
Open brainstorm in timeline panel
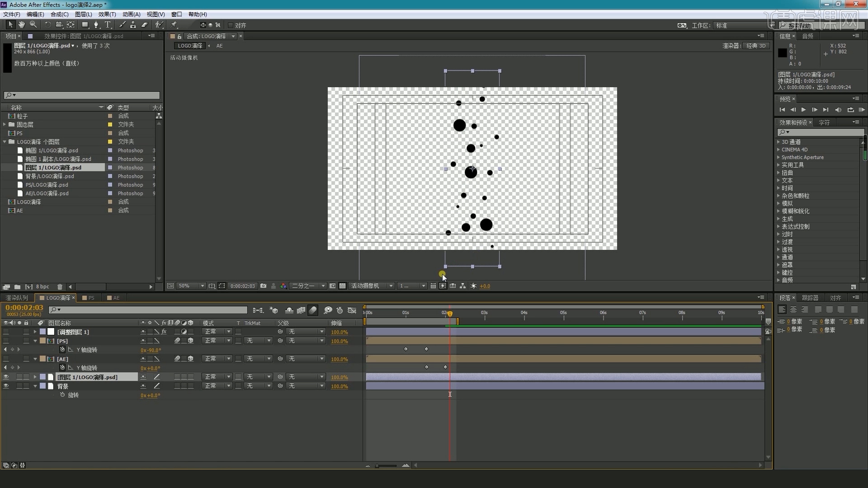(328, 310)
